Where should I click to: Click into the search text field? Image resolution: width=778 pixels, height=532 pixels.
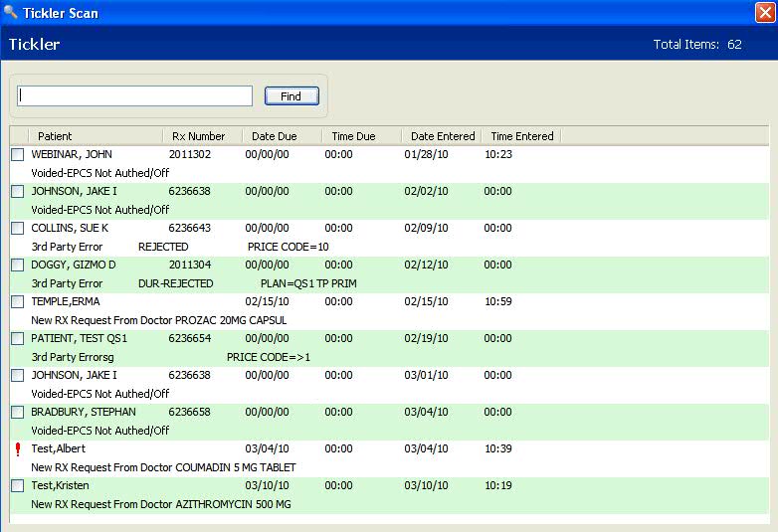tap(135, 95)
